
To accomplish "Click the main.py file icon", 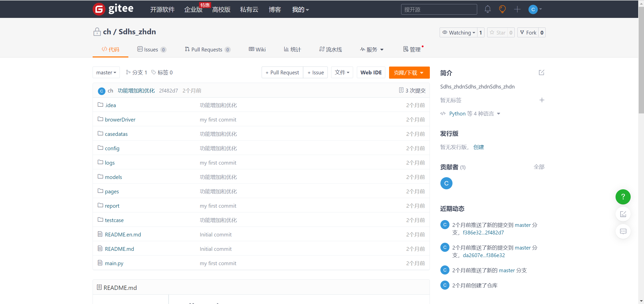I will 100,263.
